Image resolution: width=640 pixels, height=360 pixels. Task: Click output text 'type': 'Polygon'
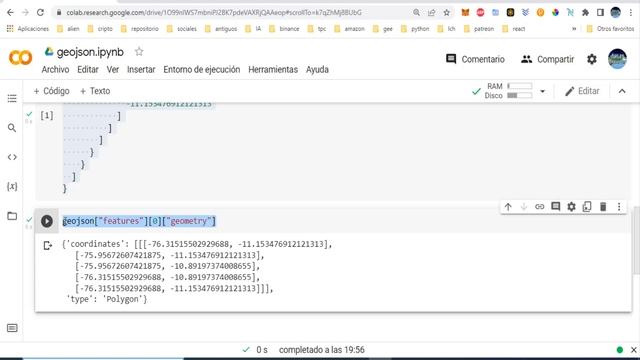tap(107, 299)
